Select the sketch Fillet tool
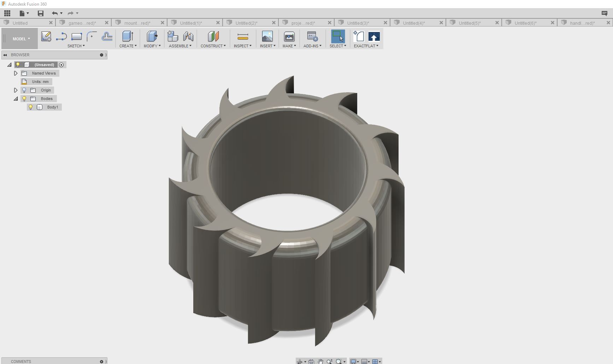 pos(92,36)
